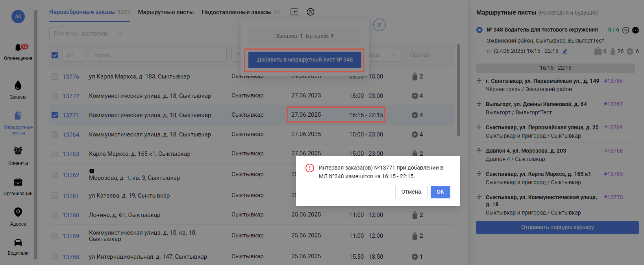The width and height of the screenshot is (644, 265).
Task: Open notifications bell with 12 badge
Action: point(18,48)
